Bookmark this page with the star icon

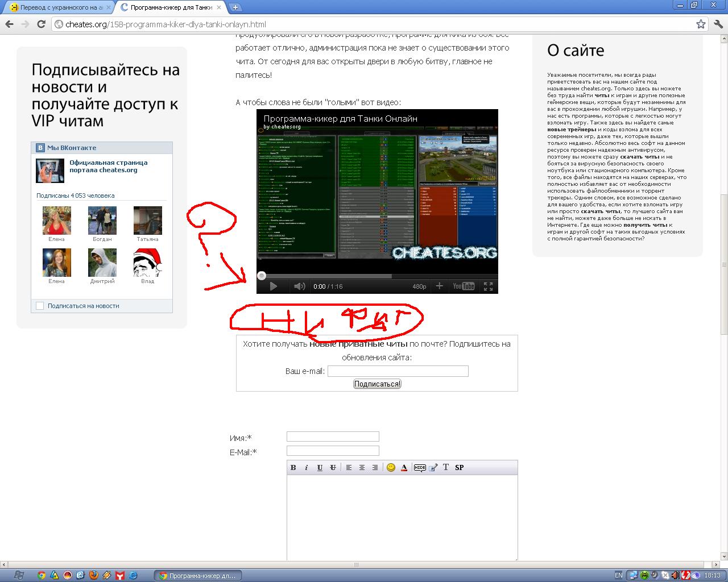point(701,24)
